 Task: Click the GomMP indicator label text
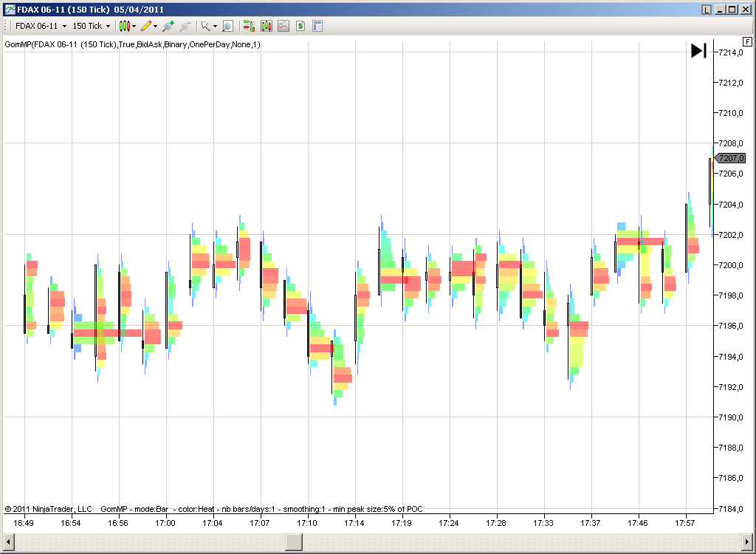coord(133,44)
